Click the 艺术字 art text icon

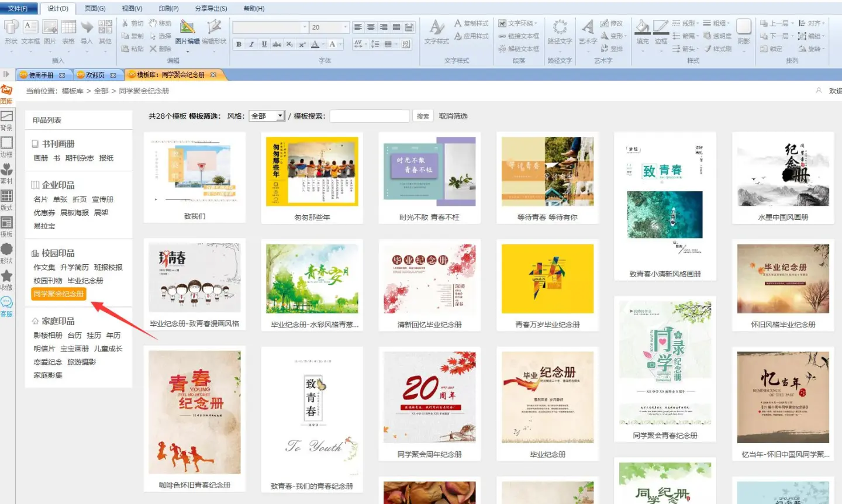point(588,32)
